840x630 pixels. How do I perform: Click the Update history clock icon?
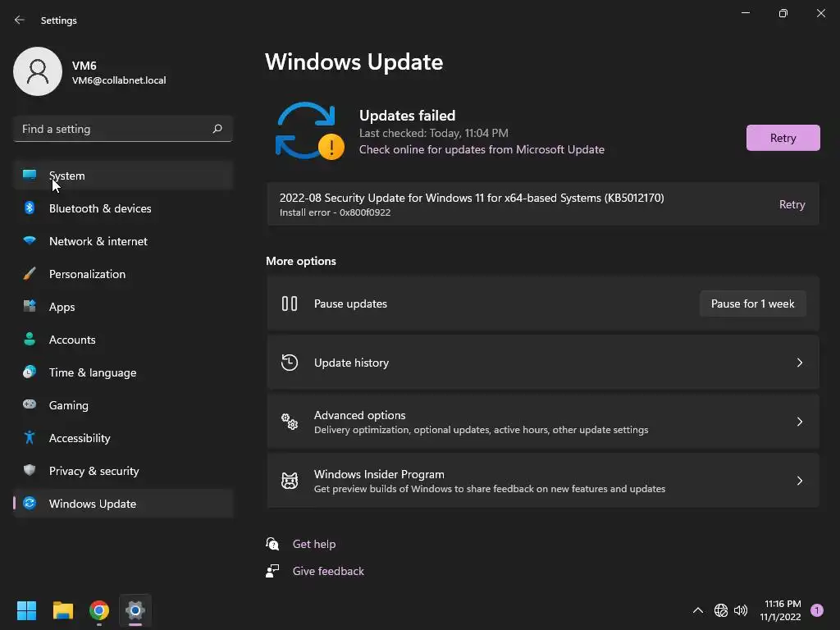(290, 363)
